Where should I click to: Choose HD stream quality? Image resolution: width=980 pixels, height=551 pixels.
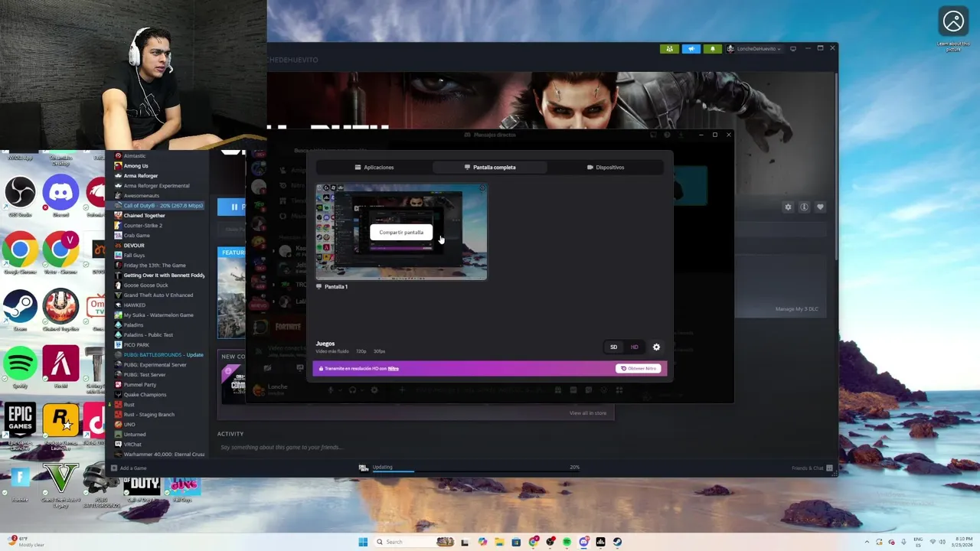click(634, 347)
